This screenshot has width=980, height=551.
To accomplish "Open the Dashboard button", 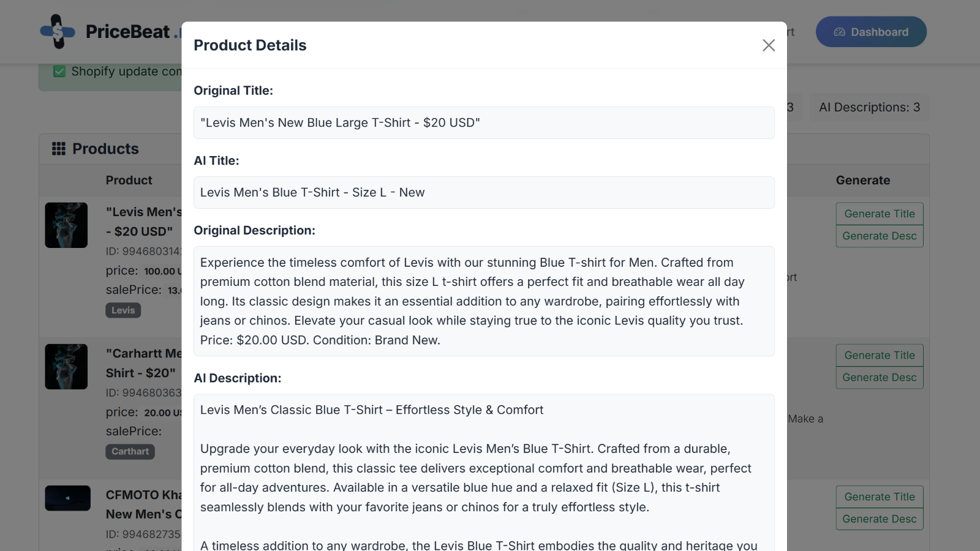I will point(870,32).
